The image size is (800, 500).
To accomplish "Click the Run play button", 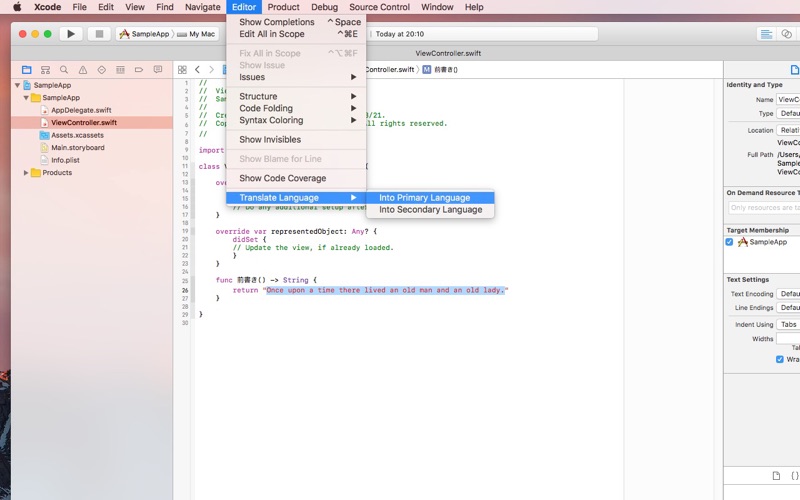I will [71, 34].
